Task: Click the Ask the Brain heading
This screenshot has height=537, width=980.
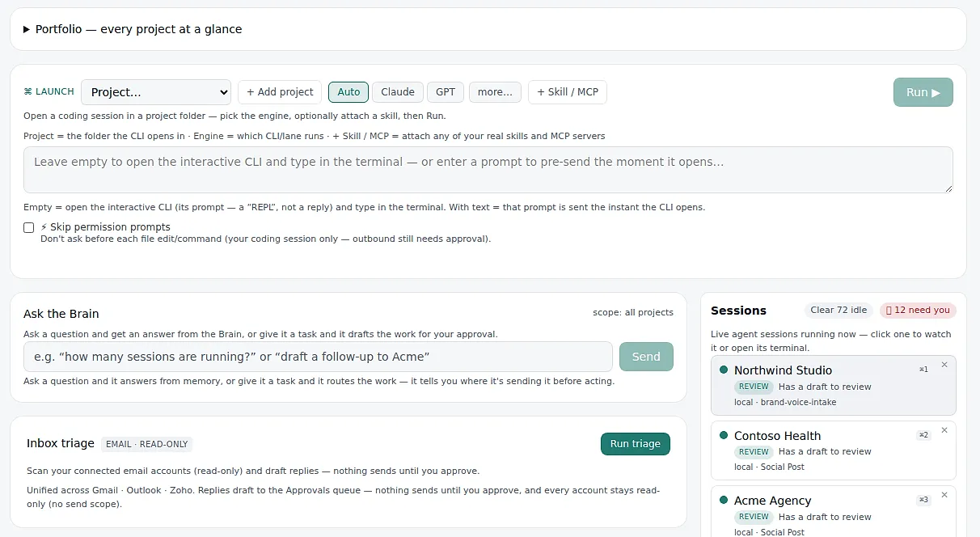Action: click(x=61, y=314)
